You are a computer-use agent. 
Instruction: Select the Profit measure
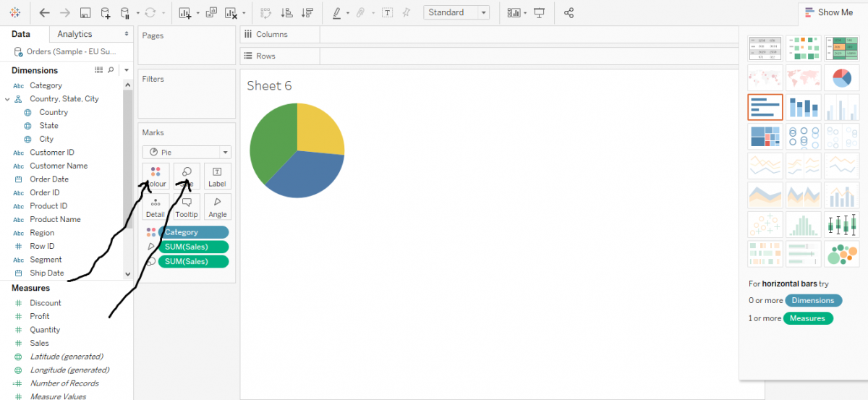click(40, 316)
